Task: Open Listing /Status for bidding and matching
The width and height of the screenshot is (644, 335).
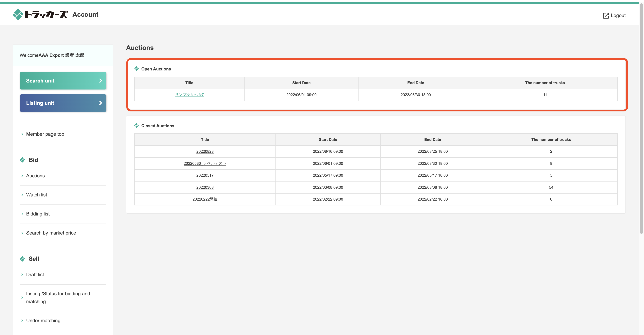Action: tap(58, 297)
